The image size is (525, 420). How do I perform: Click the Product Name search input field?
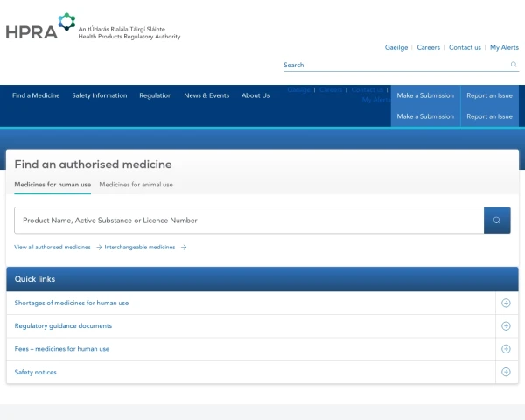[x=249, y=220]
